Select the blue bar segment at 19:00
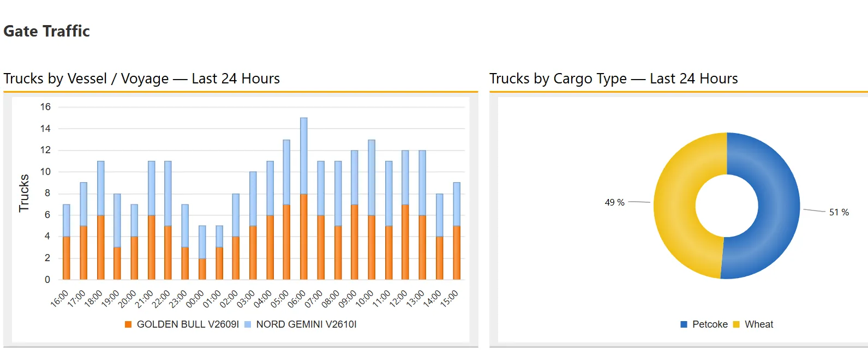Screen dimensions: 868x362 [117, 221]
